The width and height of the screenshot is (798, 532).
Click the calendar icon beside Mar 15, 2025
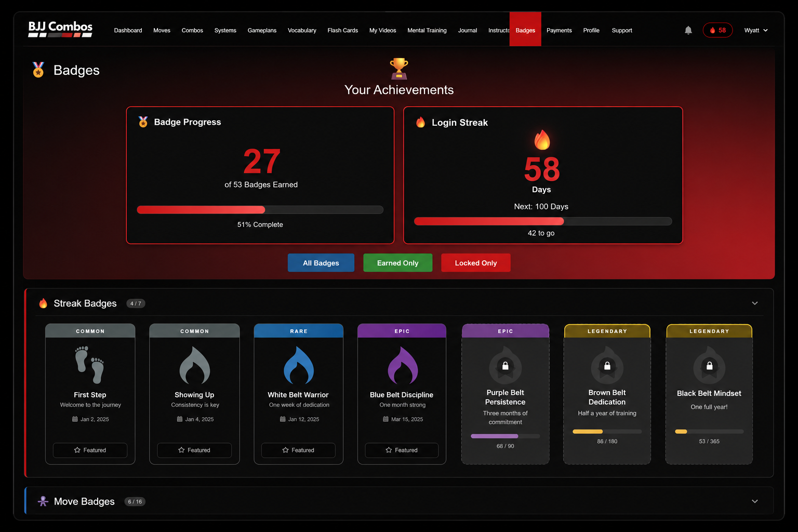pos(385,419)
